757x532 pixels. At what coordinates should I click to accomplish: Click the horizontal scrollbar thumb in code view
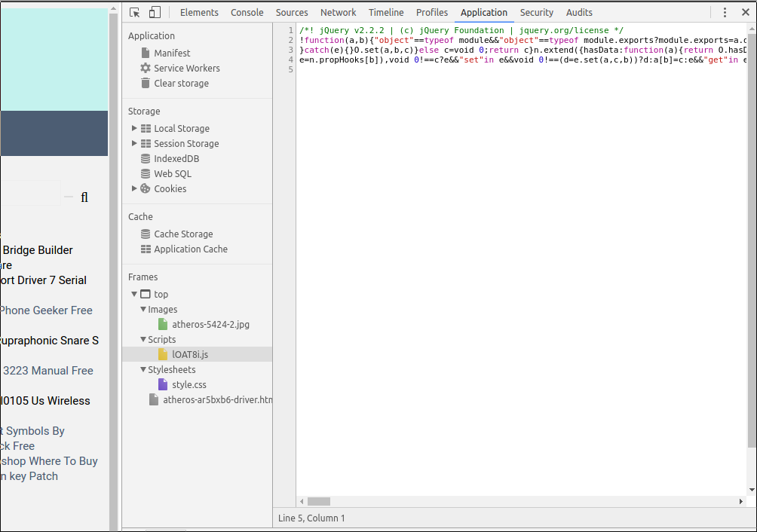coord(319,502)
